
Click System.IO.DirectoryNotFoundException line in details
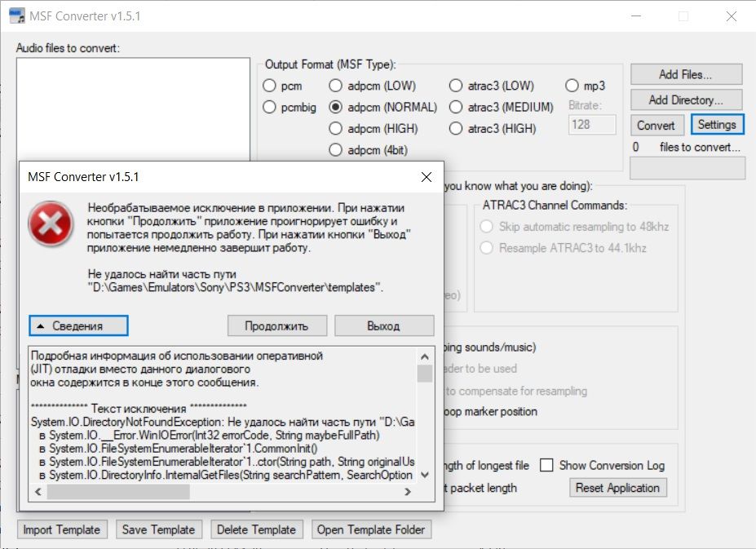(x=223, y=422)
